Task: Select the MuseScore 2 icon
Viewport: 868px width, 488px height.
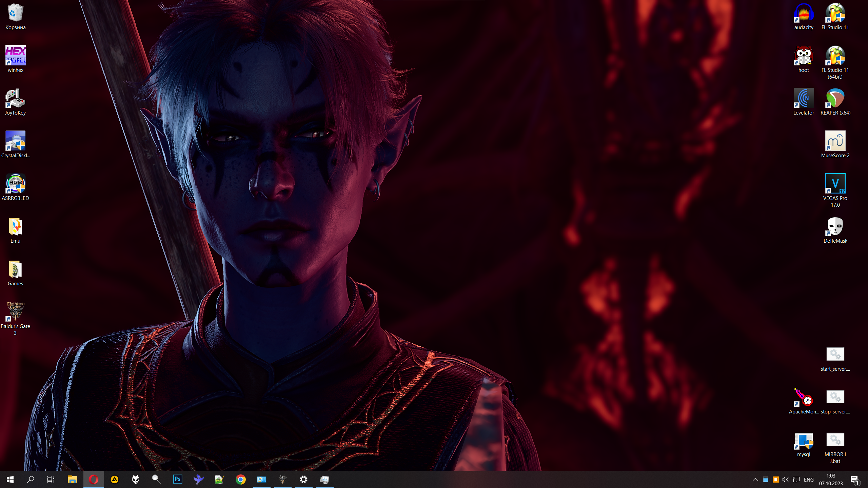Action: click(835, 143)
